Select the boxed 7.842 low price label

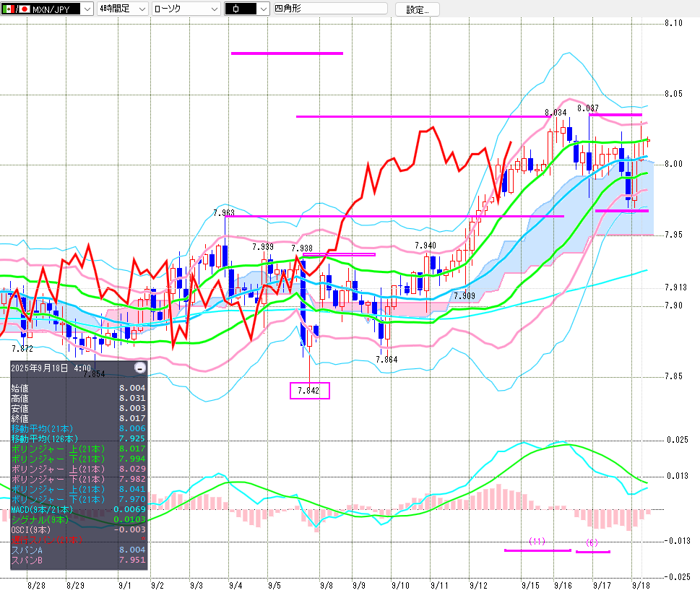pyautogui.click(x=309, y=391)
